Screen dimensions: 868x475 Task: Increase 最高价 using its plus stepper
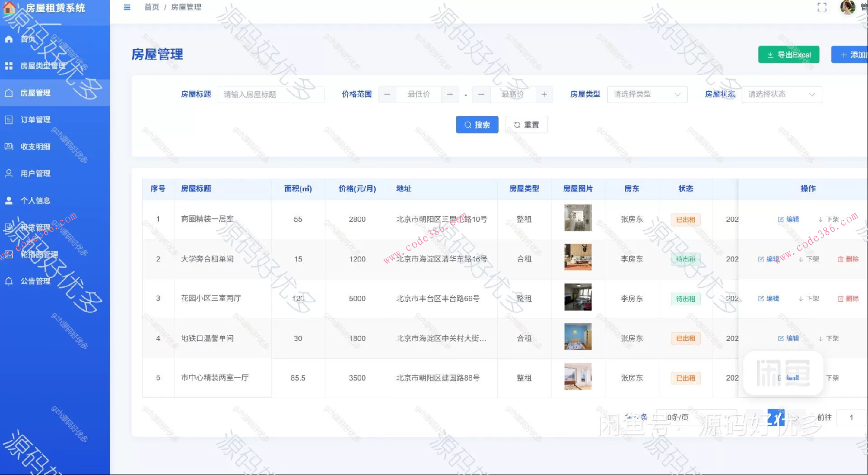tap(544, 94)
